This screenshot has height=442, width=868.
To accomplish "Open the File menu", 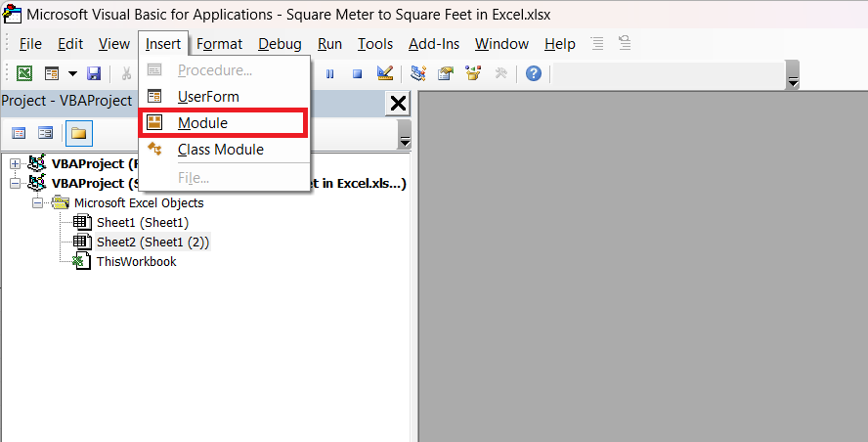I will click(30, 44).
